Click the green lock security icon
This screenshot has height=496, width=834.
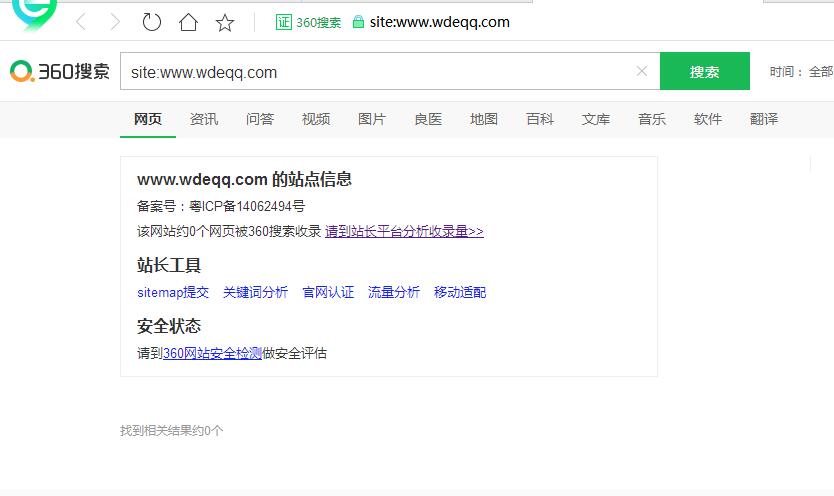pos(358,22)
